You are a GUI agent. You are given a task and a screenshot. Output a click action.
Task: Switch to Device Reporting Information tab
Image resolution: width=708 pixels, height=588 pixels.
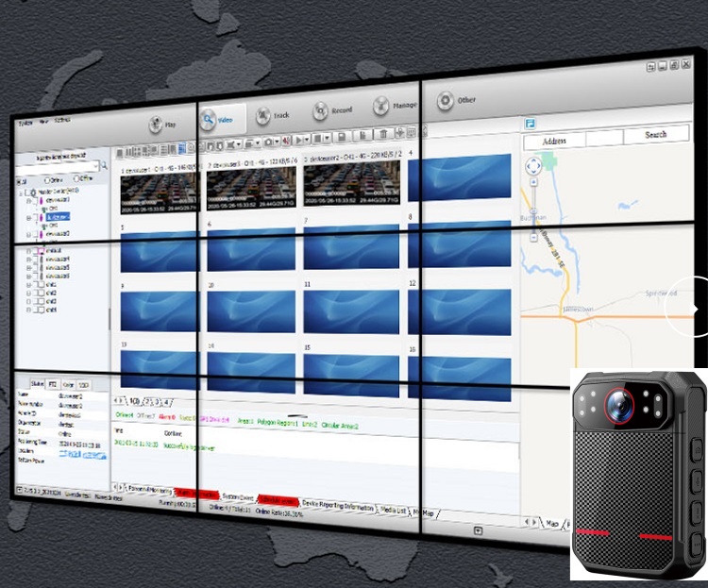[339, 507]
